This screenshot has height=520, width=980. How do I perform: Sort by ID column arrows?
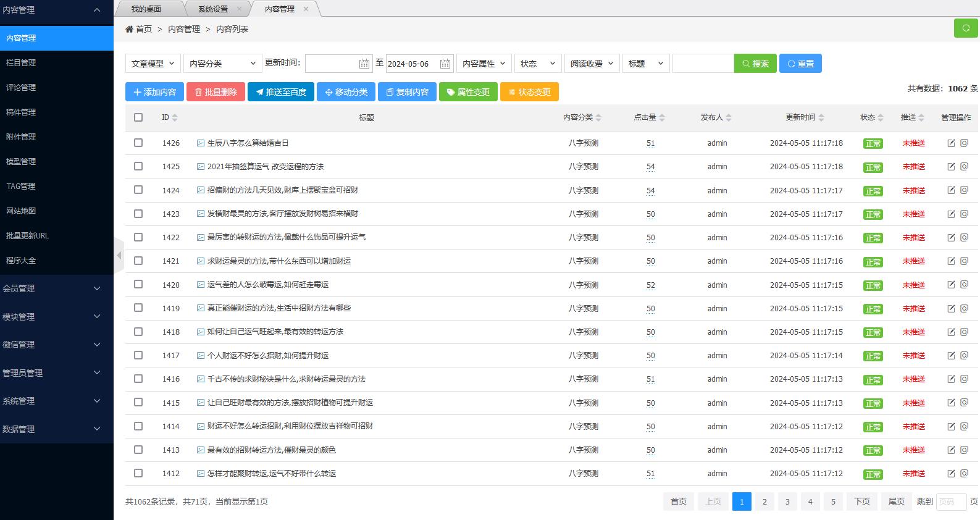175,117
